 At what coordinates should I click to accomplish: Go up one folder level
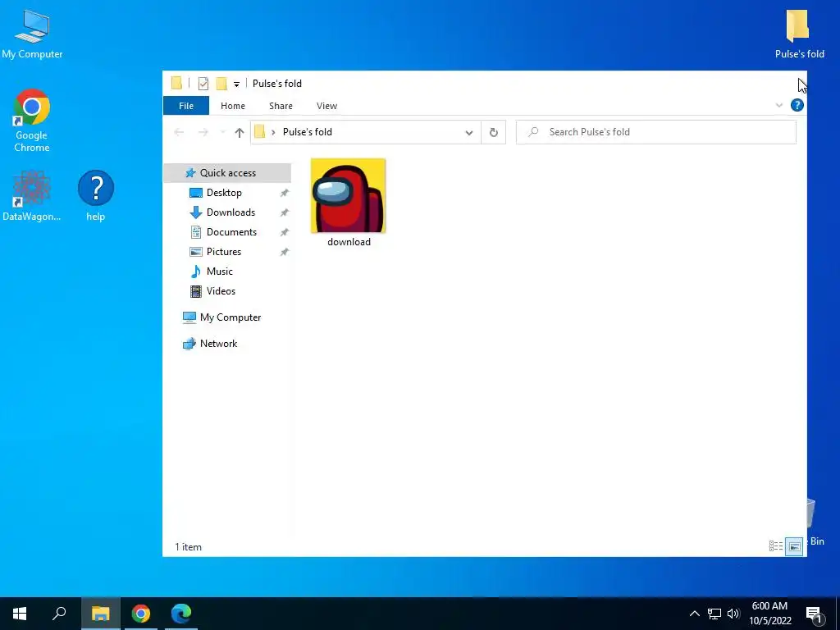(x=240, y=132)
